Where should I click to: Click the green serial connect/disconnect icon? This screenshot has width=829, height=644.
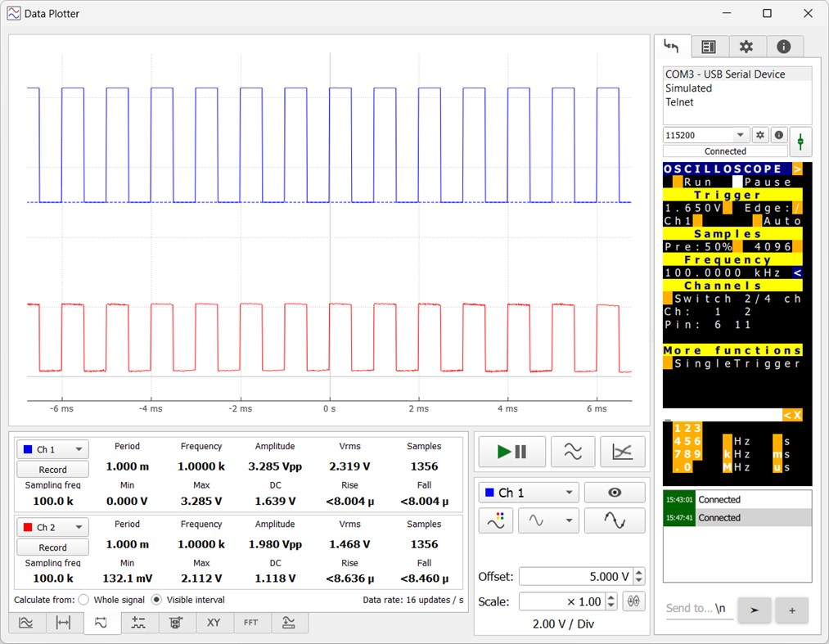(x=800, y=142)
